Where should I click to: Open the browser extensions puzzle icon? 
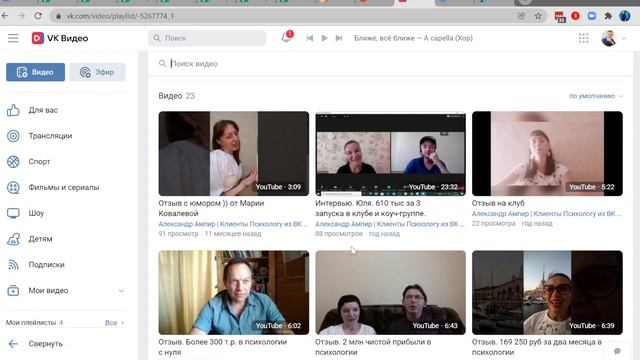608,16
